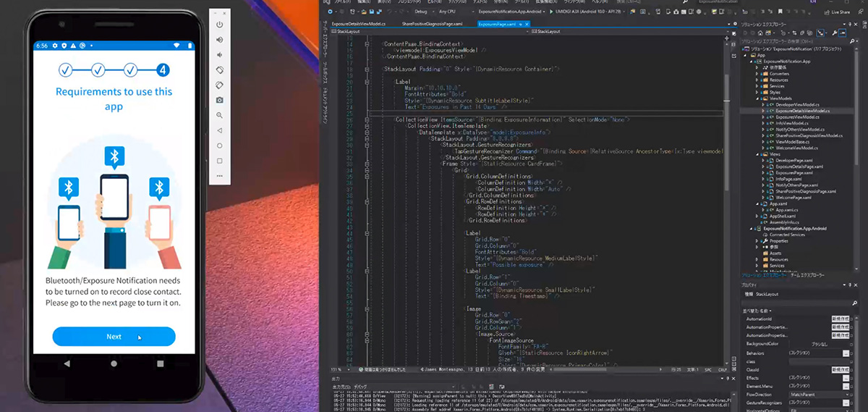Screen dimensions: 868x412
Task: Raise emulator volume with volume-up icon
Action: coord(220,40)
